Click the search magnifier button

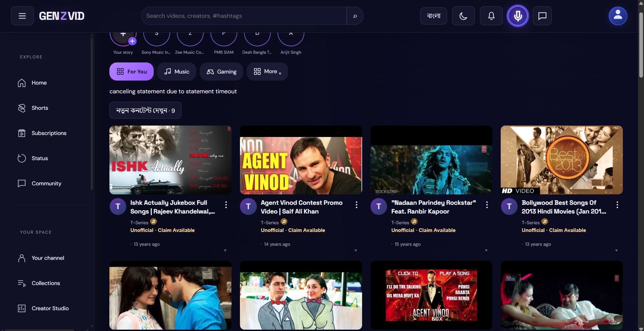pyautogui.click(x=355, y=16)
